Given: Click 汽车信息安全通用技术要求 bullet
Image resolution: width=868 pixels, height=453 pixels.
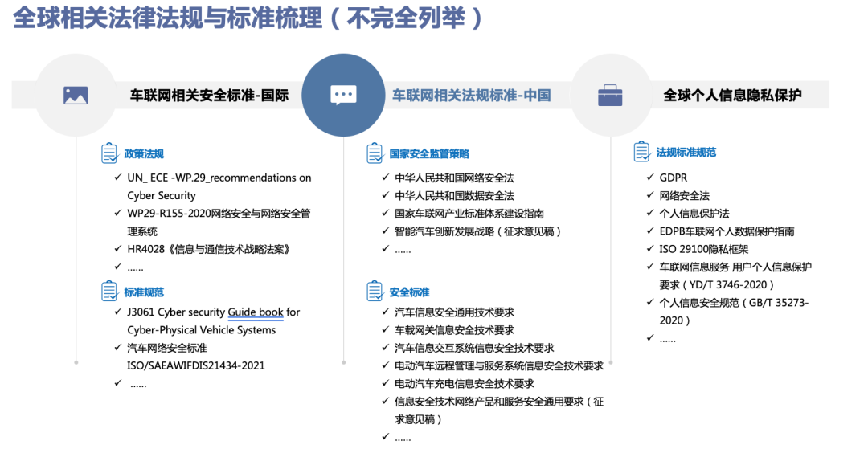Looking at the screenshot, I should tap(454, 312).
